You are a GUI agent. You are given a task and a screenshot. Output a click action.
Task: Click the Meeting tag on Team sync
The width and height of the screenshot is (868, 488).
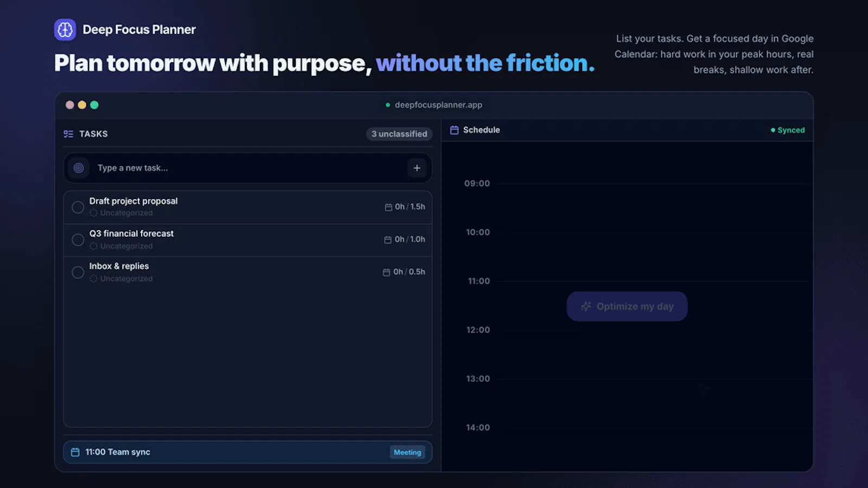coord(407,452)
